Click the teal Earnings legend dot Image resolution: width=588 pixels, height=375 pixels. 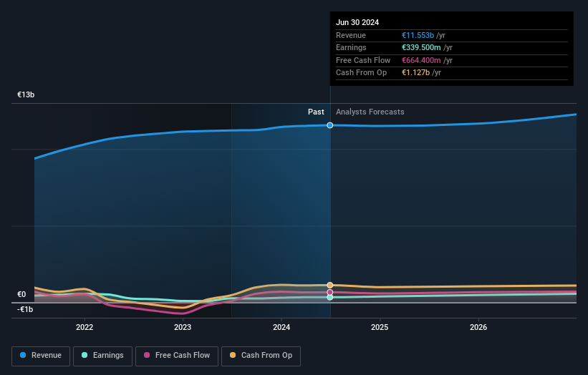(x=85, y=355)
